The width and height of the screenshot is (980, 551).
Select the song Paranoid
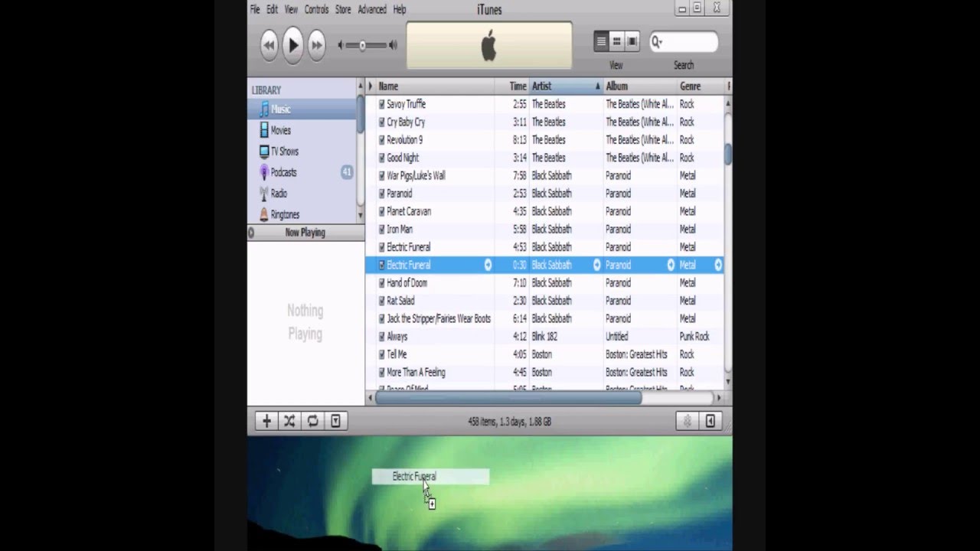[x=544, y=194]
